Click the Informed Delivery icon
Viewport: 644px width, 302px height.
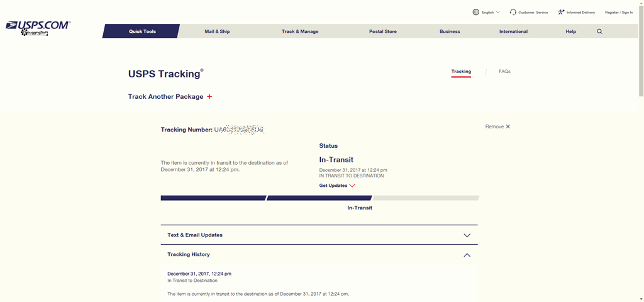561,13
